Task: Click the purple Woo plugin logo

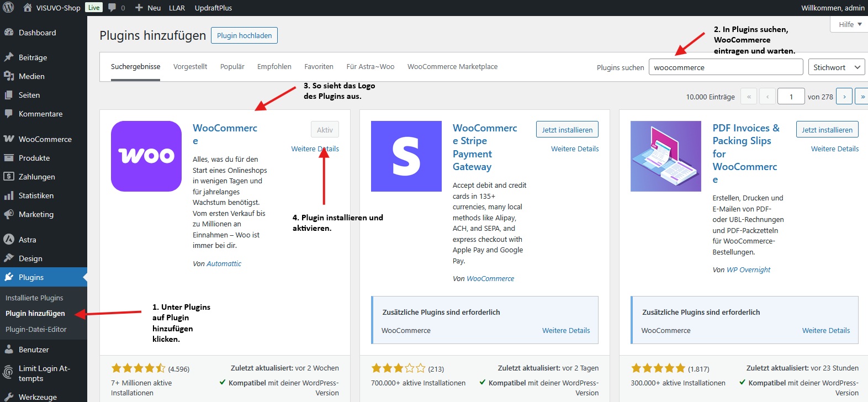Action: click(146, 156)
